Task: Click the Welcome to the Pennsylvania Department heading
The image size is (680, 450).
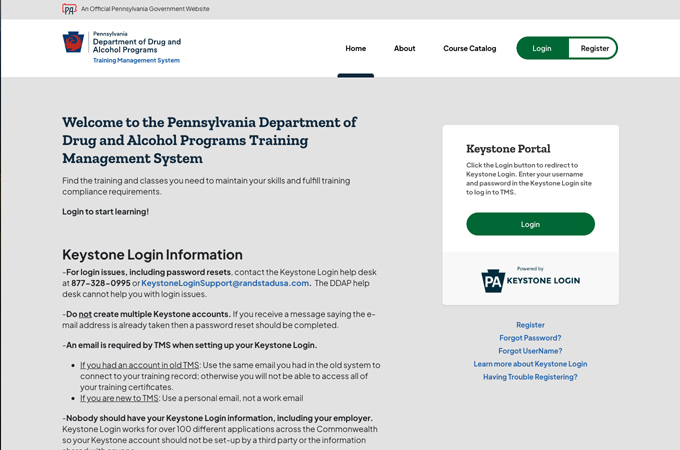Action: [x=209, y=140]
